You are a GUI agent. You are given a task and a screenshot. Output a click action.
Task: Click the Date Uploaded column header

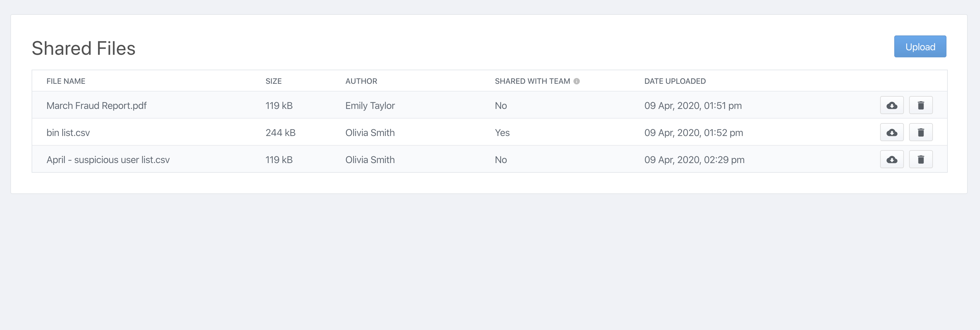(674, 81)
